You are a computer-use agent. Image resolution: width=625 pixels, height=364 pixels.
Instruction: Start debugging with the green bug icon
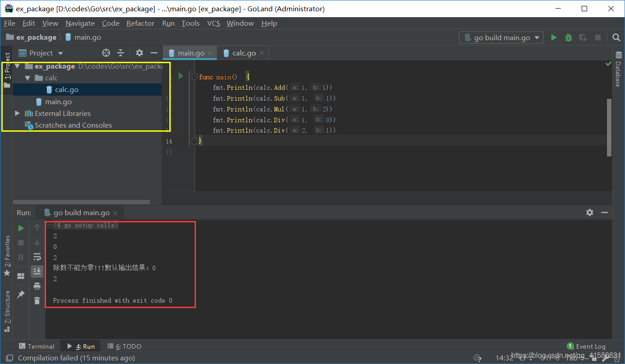[x=569, y=38]
